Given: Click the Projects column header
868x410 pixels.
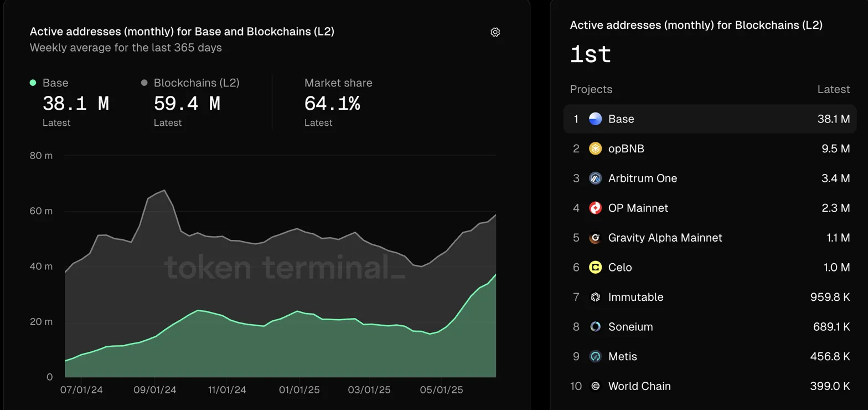Looking at the screenshot, I should pos(591,89).
